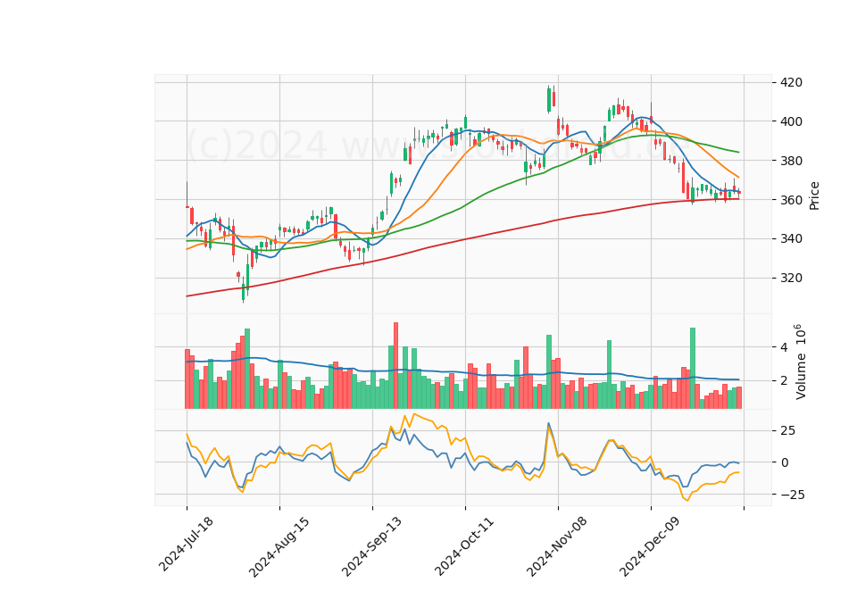
Task: Click the "Volume" axis title
Action: 801,377
